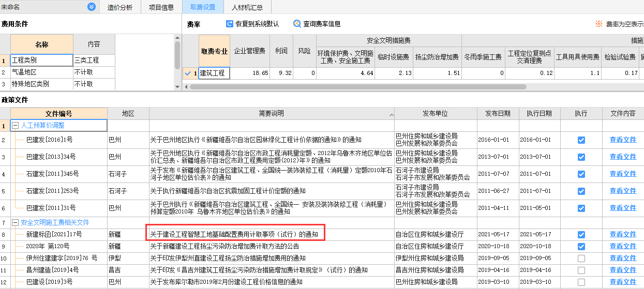
Task: Collapse the 安全文明施工费相关文件 group
Action: pyautogui.click(x=15, y=223)
